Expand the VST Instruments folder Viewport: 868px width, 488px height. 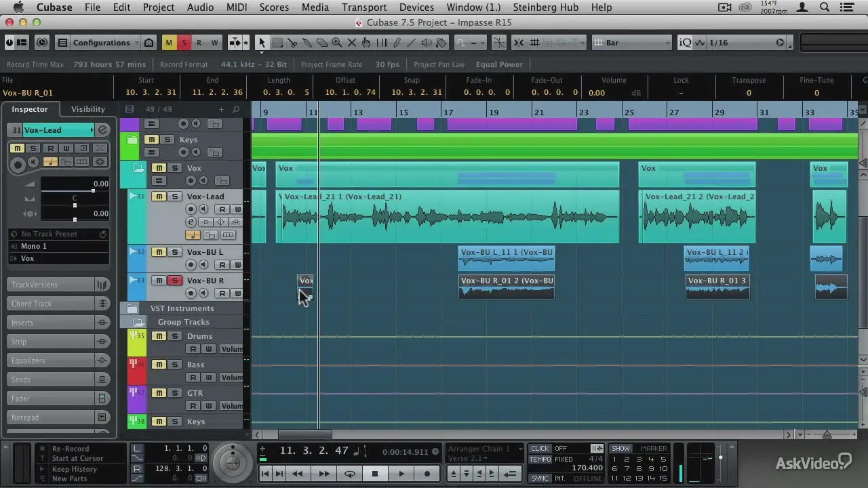pos(132,308)
